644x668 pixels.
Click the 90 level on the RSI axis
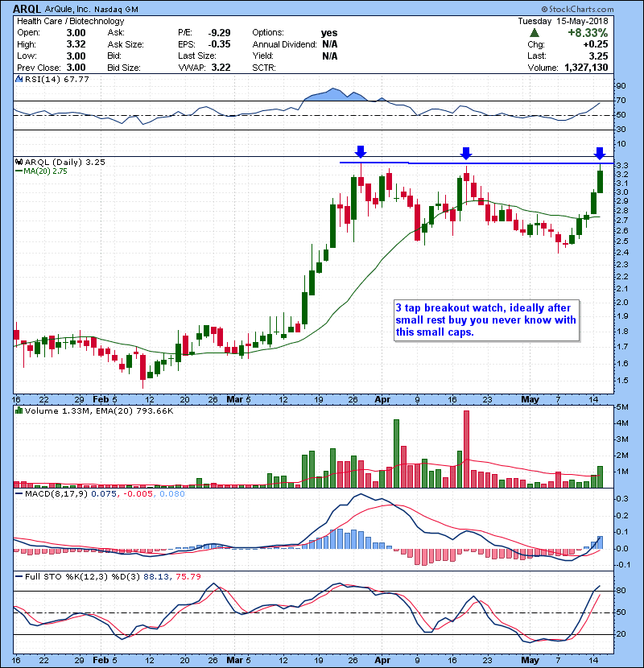click(621, 85)
